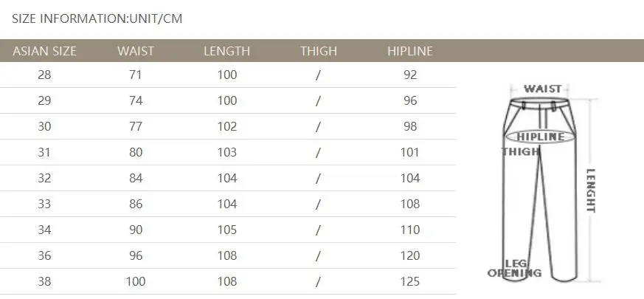Select the size 28 cell
Screen dimensions: 644x299
point(44,75)
